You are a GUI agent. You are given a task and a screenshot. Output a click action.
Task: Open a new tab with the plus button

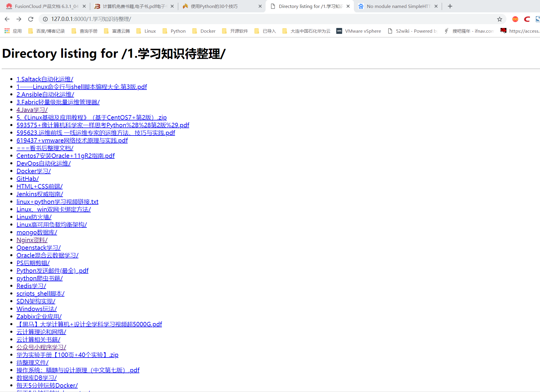450,6
